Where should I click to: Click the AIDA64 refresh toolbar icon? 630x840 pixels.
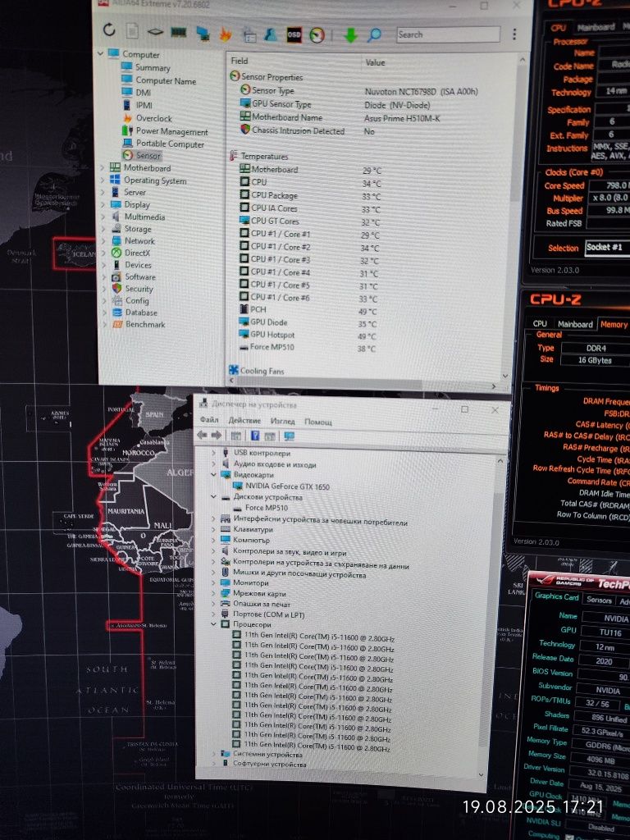[x=109, y=30]
